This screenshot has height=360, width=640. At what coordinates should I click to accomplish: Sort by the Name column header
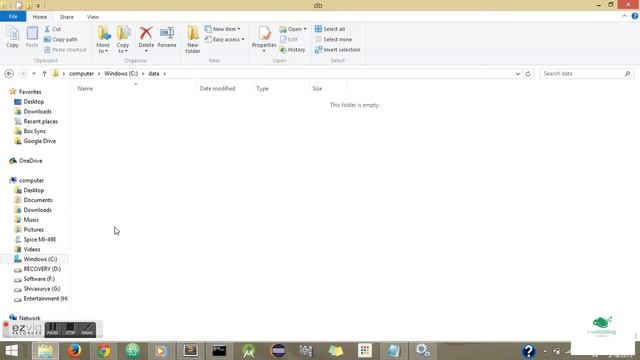pos(85,88)
